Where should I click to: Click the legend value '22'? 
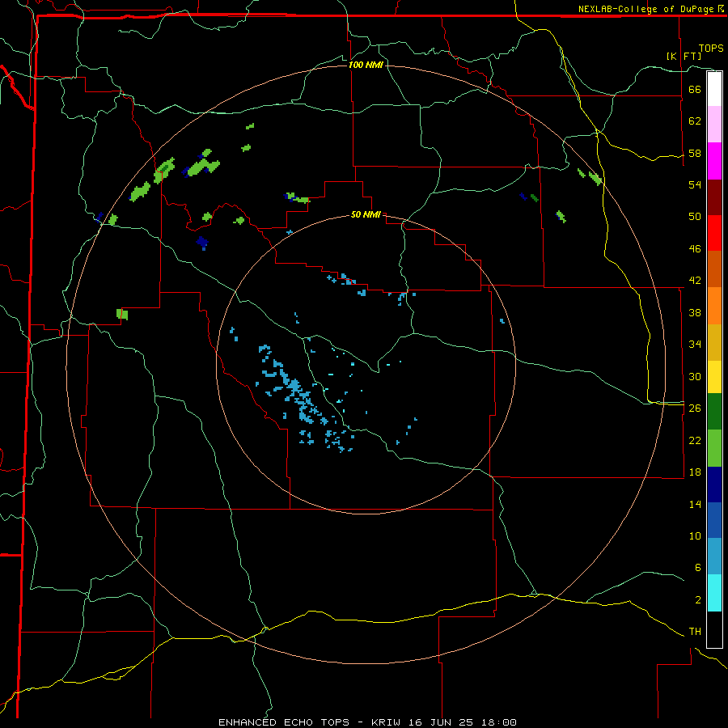695,440
